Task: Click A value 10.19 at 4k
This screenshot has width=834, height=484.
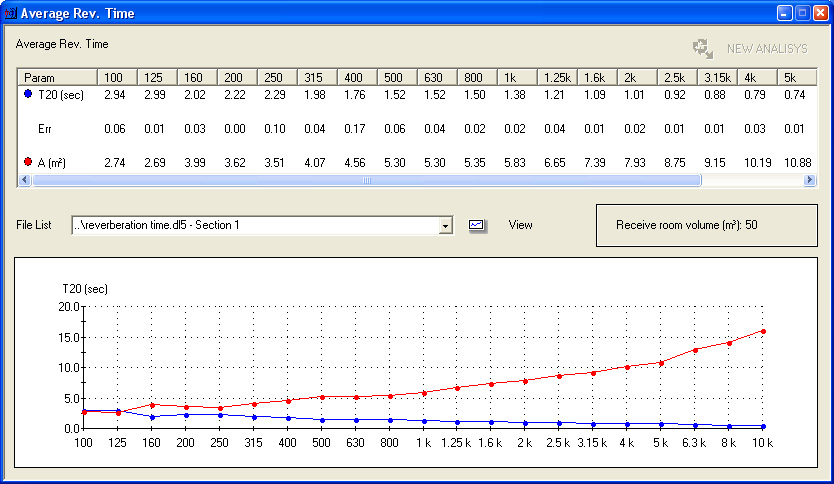Action: (x=757, y=163)
